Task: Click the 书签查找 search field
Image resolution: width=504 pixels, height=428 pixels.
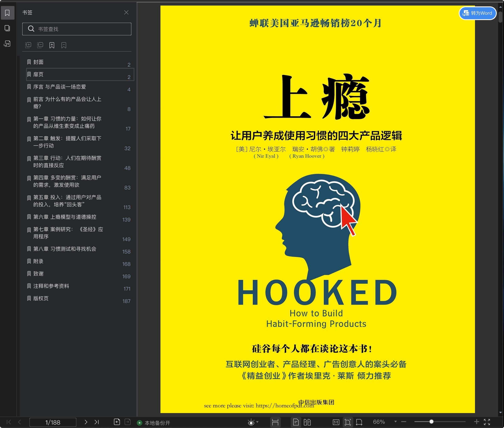Action: click(x=77, y=29)
